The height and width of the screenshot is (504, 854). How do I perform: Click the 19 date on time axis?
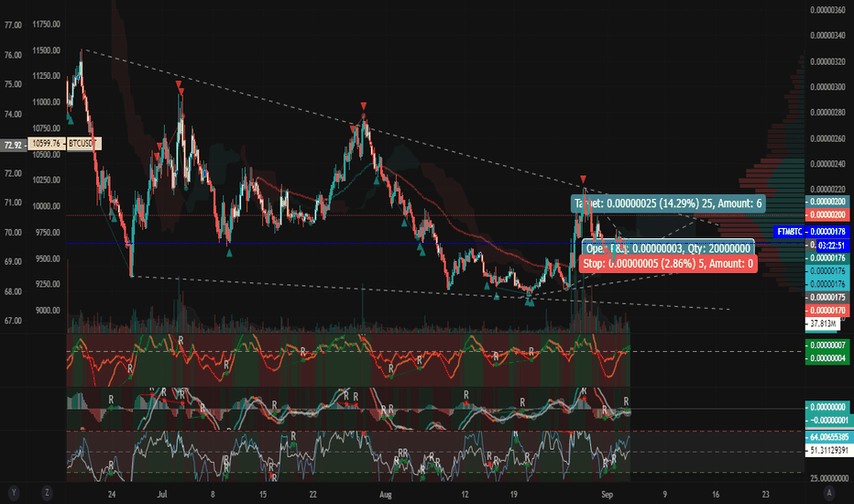click(x=514, y=494)
